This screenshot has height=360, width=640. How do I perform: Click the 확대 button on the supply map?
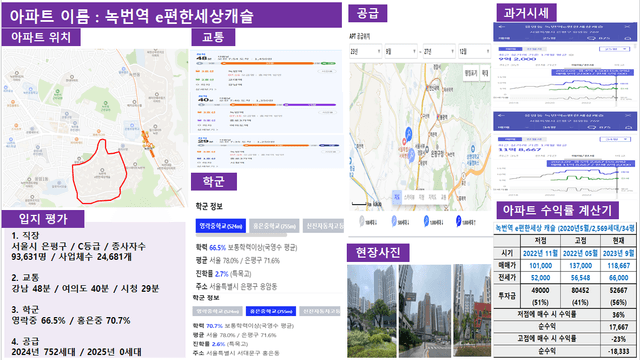coord(484,73)
